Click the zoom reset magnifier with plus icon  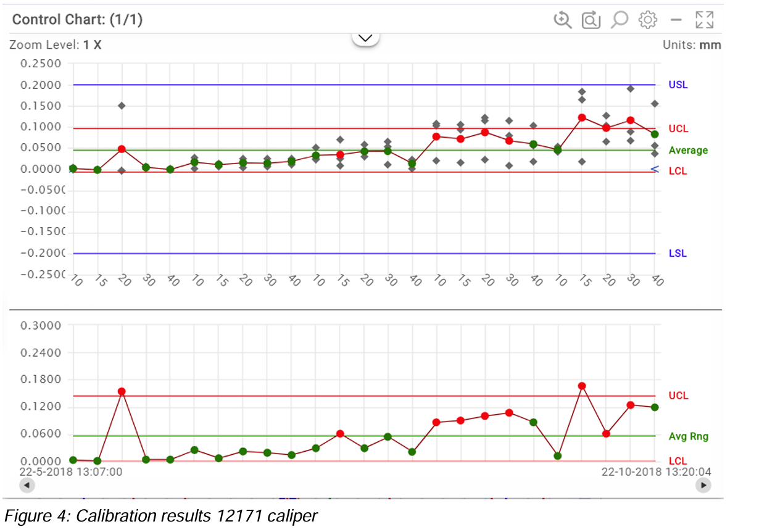pyautogui.click(x=562, y=20)
